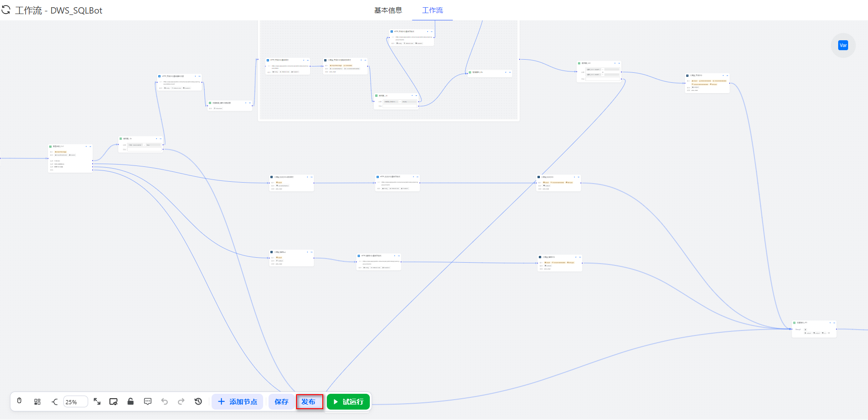Image resolution: width=868 pixels, height=420 pixels.
Task: Fit workflow canvas to view
Action: tap(97, 401)
